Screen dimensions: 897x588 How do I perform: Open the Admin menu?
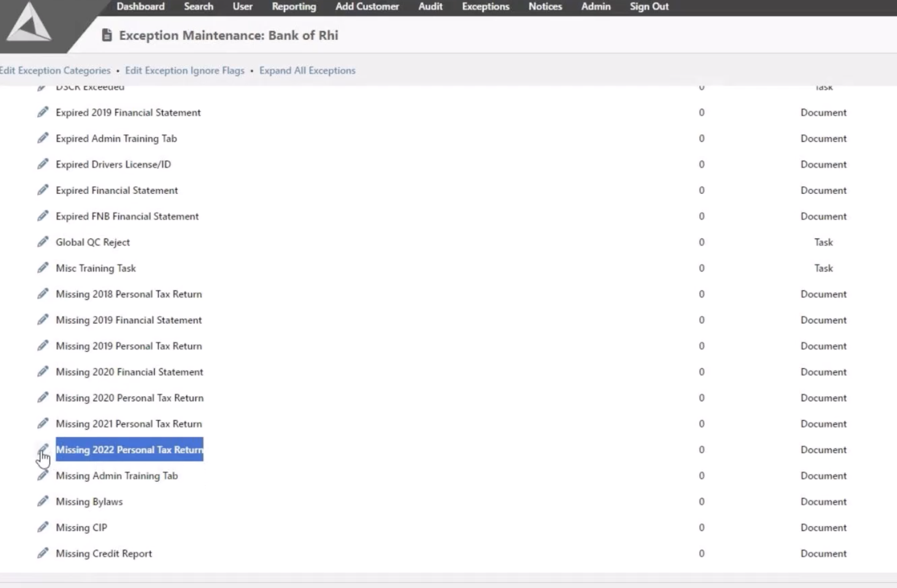coord(596,6)
